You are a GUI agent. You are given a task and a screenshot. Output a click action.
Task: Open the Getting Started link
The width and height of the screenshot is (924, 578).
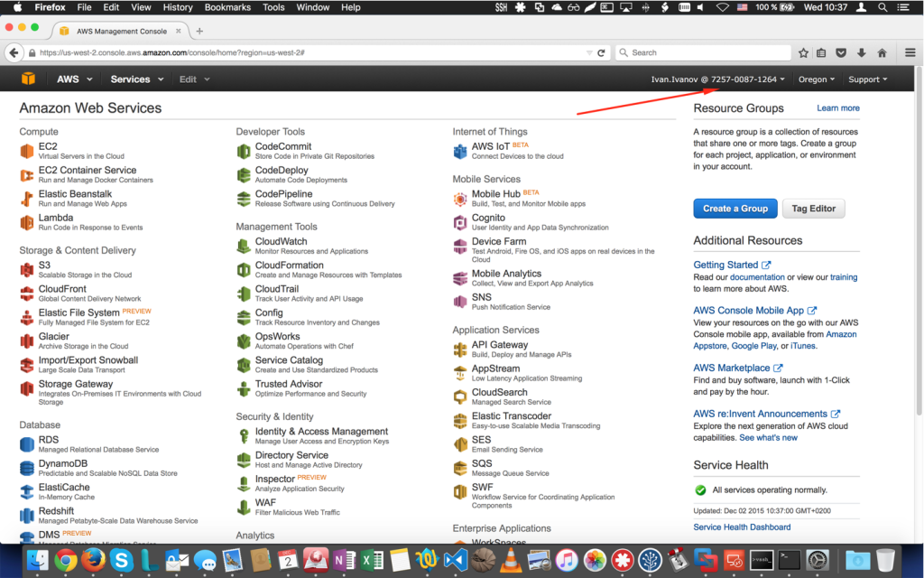coord(732,266)
